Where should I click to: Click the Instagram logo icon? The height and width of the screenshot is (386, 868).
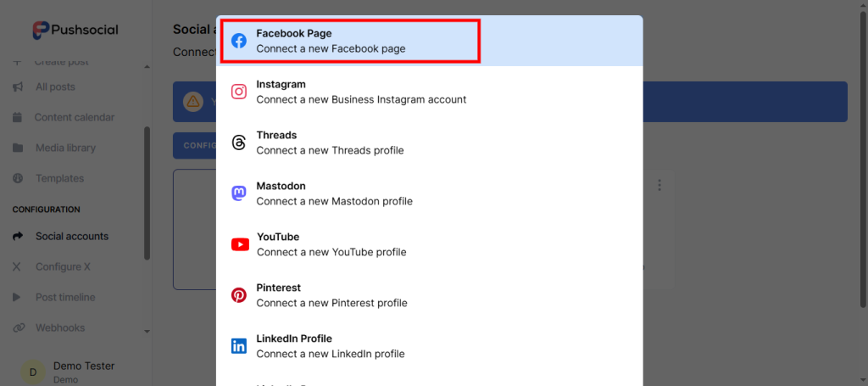coord(238,92)
